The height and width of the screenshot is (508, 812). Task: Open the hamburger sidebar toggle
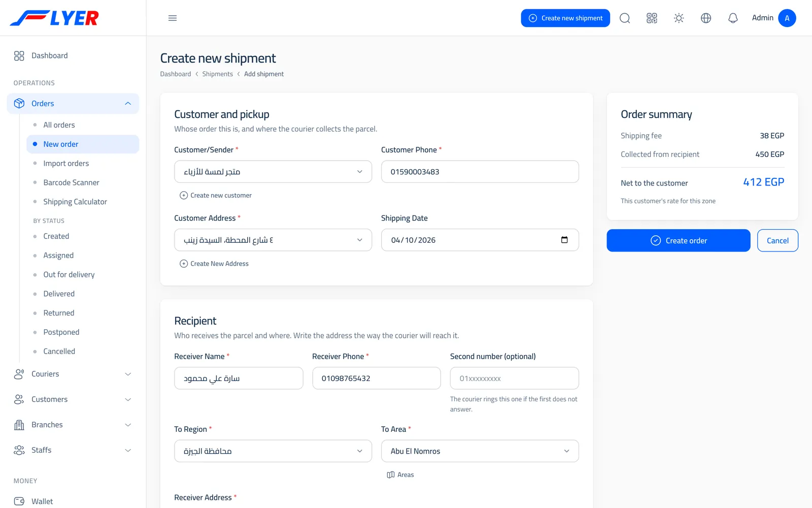tap(173, 18)
